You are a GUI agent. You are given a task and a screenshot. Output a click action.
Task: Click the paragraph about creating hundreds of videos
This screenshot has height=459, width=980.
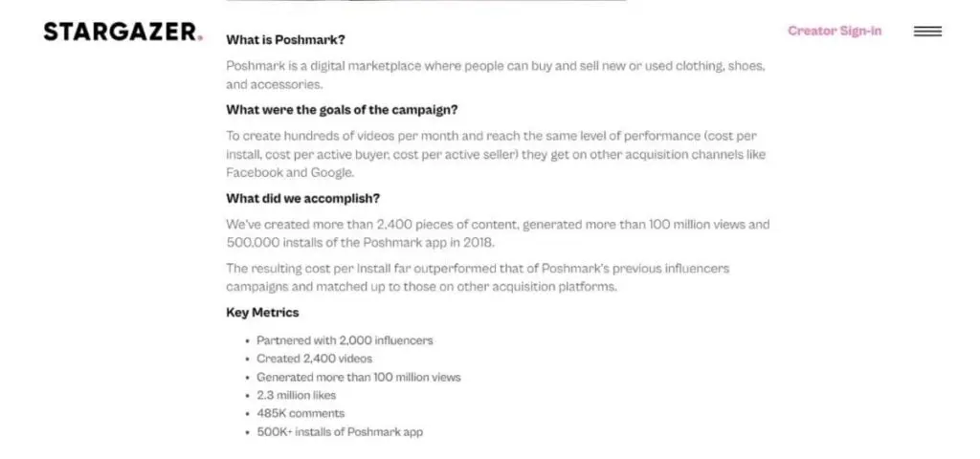(x=497, y=154)
